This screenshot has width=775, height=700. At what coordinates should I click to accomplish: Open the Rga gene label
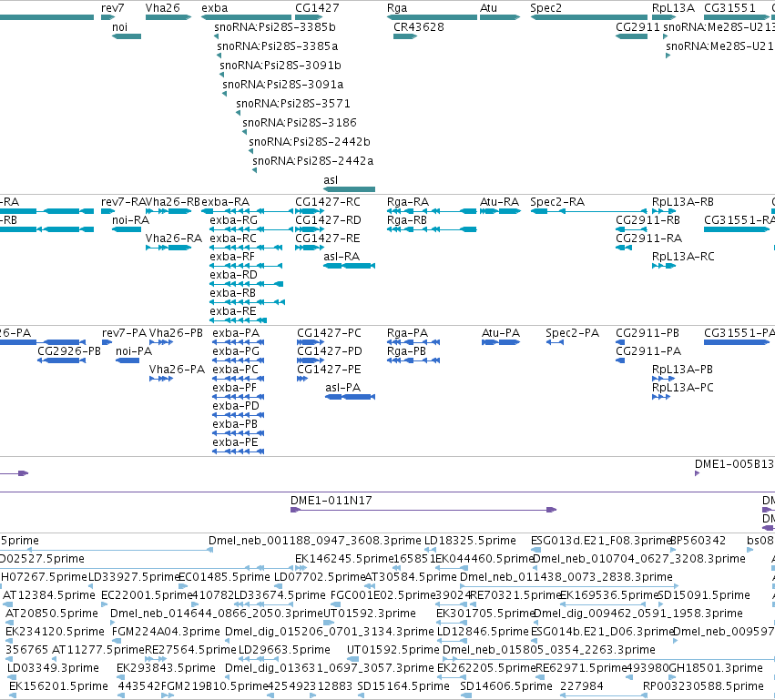(397, 8)
